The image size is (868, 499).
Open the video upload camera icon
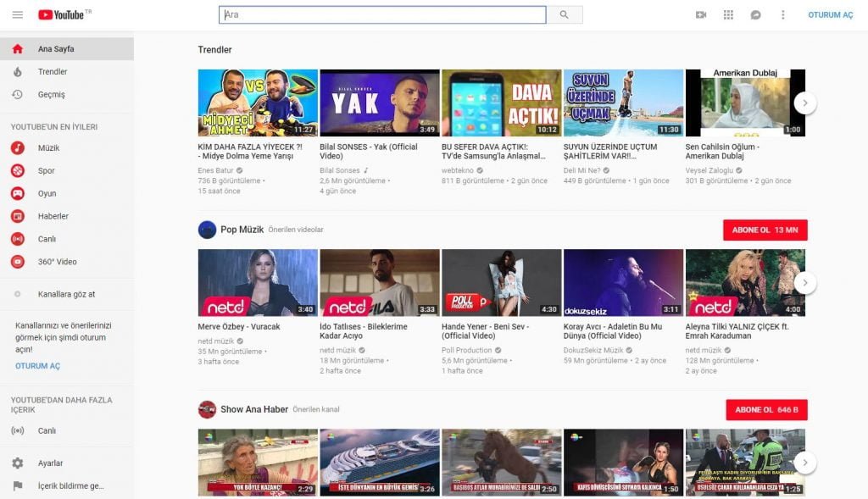(x=701, y=15)
